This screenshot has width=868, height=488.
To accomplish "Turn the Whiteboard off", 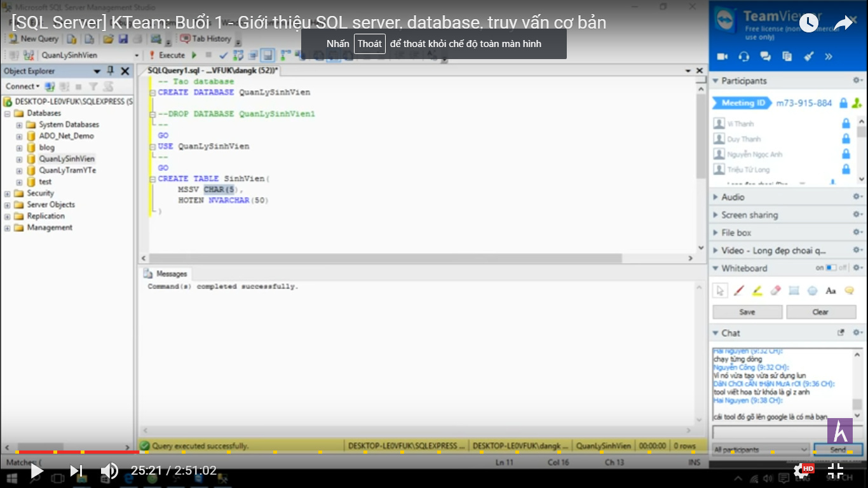I will 834,268.
